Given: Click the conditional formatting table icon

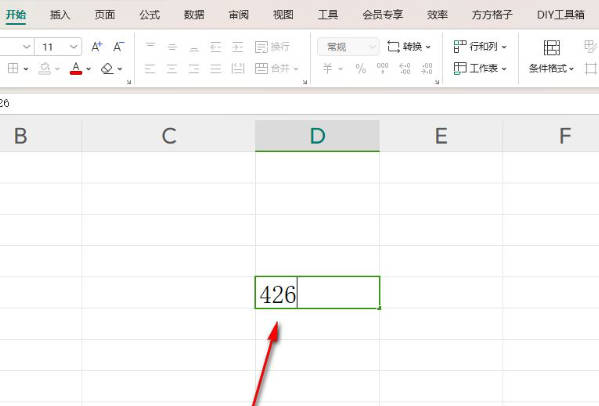Looking at the screenshot, I should point(552,48).
